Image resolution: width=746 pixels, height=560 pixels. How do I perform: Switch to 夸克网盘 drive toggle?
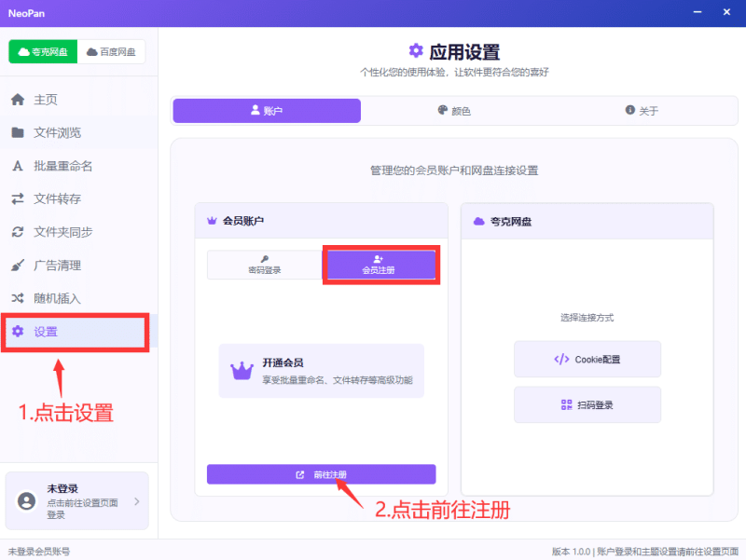44,52
